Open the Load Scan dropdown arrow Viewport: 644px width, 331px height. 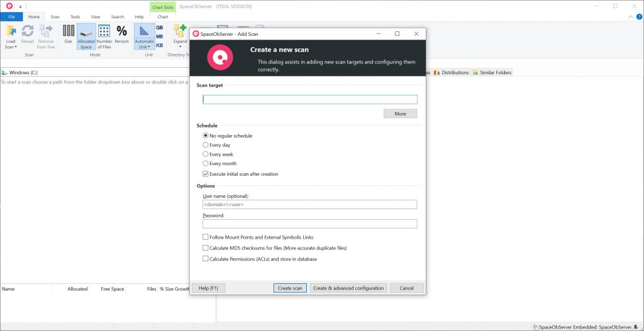pyautogui.click(x=16, y=46)
